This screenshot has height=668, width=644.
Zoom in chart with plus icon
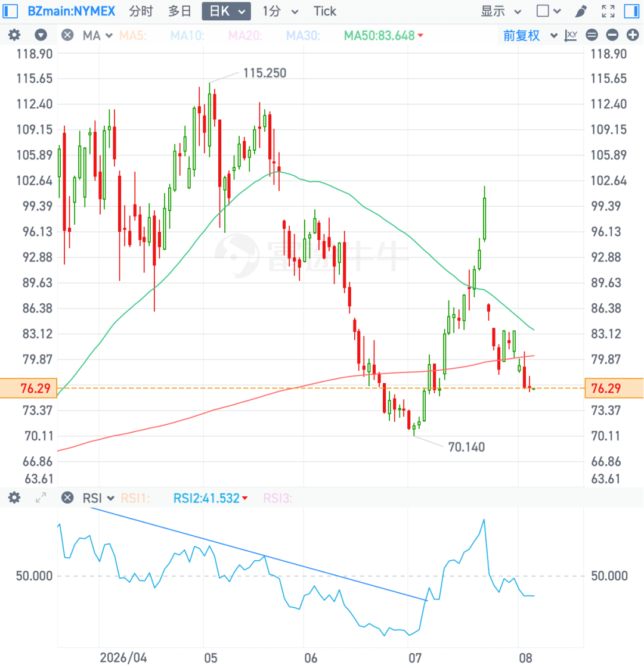633,35
